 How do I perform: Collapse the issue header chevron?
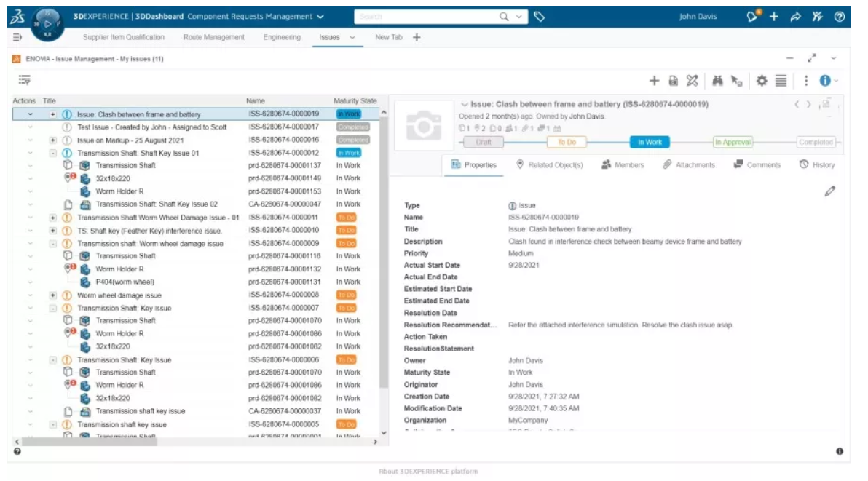(x=465, y=104)
